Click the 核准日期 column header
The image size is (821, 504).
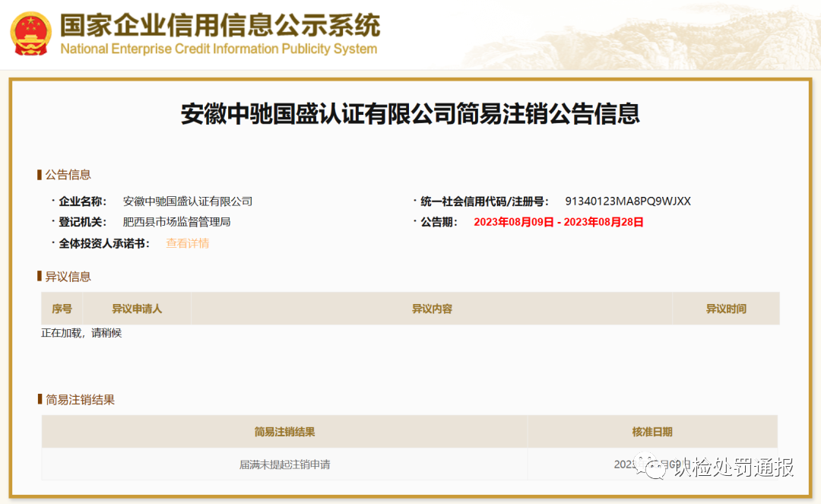pyautogui.click(x=652, y=432)
